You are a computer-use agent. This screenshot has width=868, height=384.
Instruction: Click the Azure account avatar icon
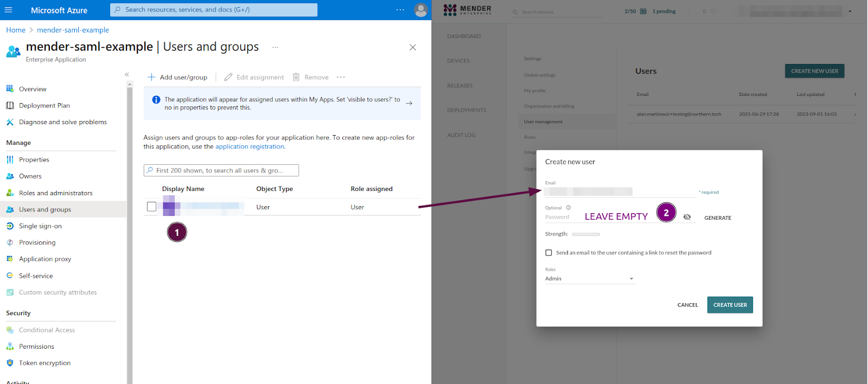tap(420, 10)
